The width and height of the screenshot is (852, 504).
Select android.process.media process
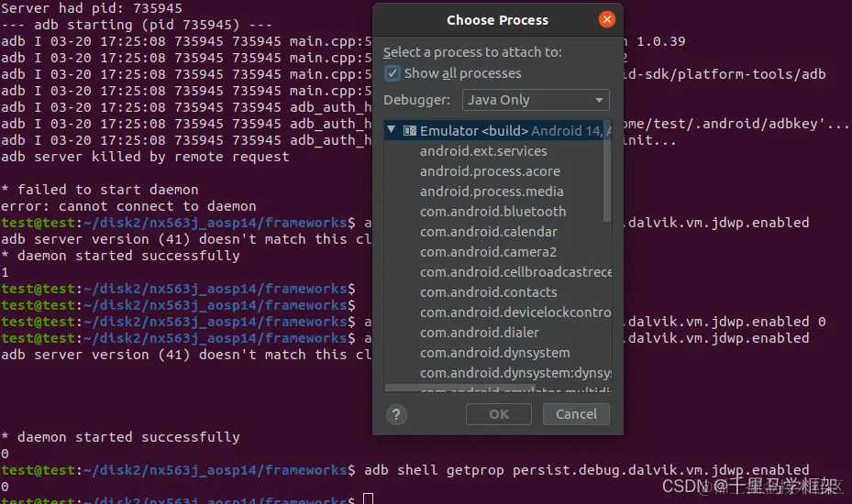[492, 192]
